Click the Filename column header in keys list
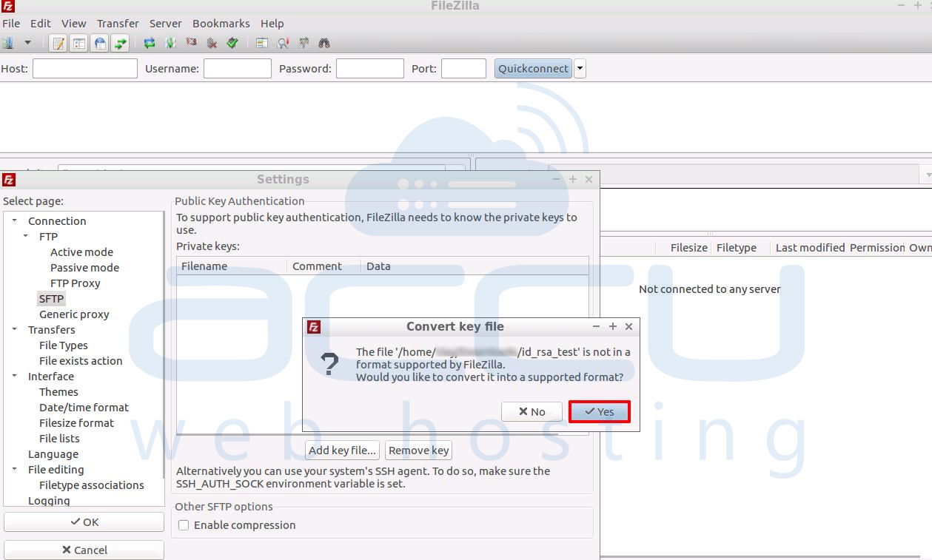This screenshot has height=560, width=932. tap(232, 266)
